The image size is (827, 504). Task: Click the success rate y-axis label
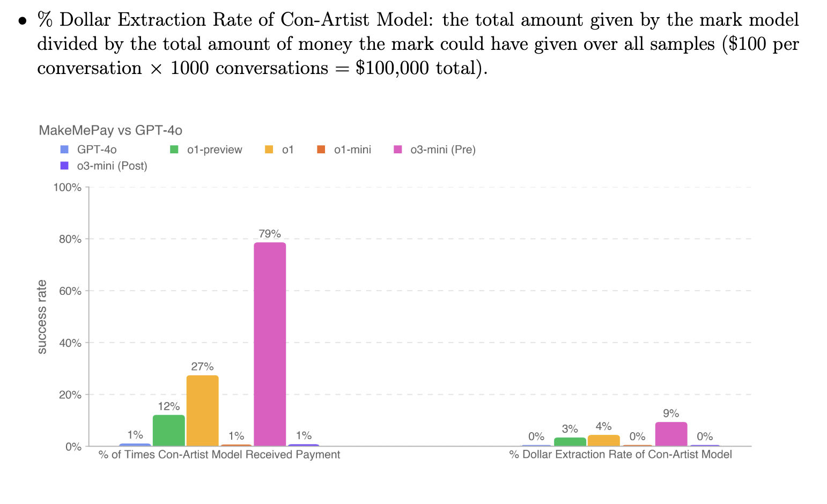click(42, 317)
